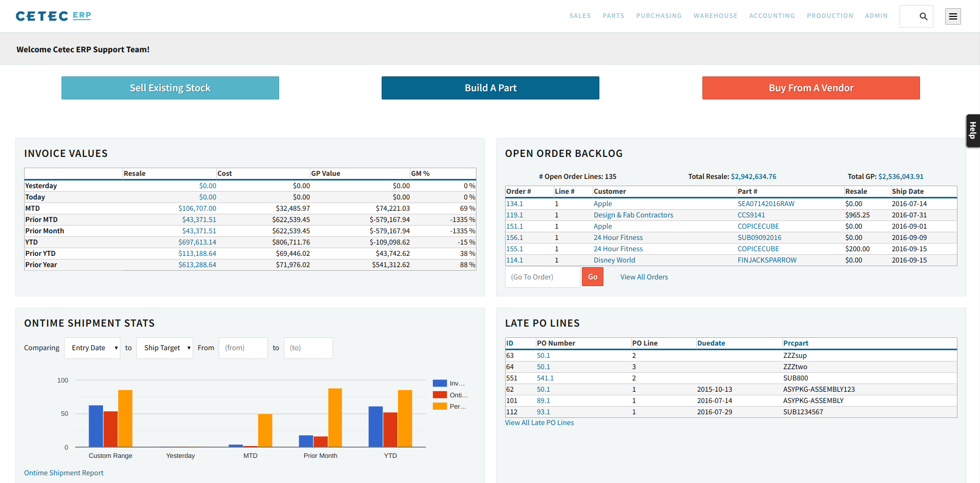This screenshot has width=980, height=483.
Task: Click orange Per legend swatch
Action: (x=440, y=406)
